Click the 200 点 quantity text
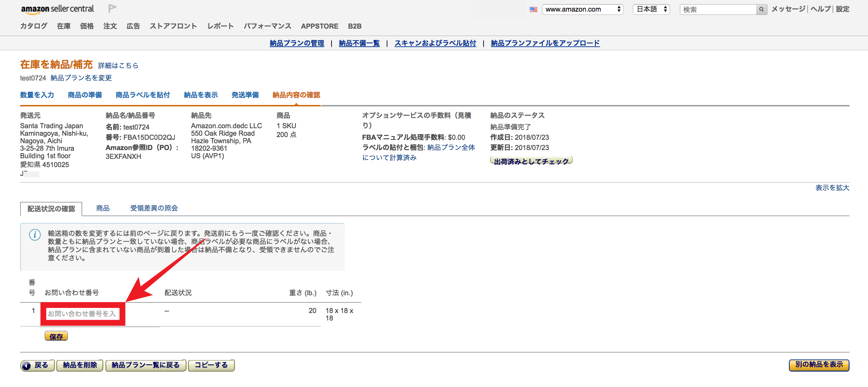The image size is (868, 387). point(286,135)
